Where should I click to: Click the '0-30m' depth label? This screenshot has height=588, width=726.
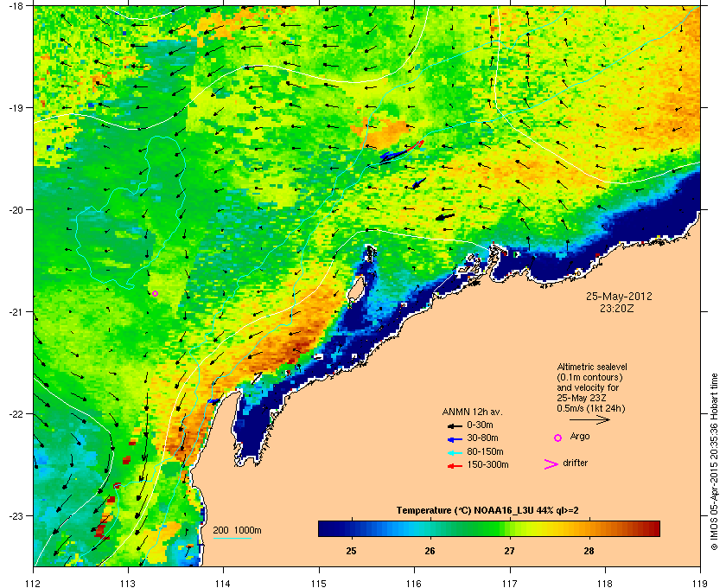click(x=481, y=425)
